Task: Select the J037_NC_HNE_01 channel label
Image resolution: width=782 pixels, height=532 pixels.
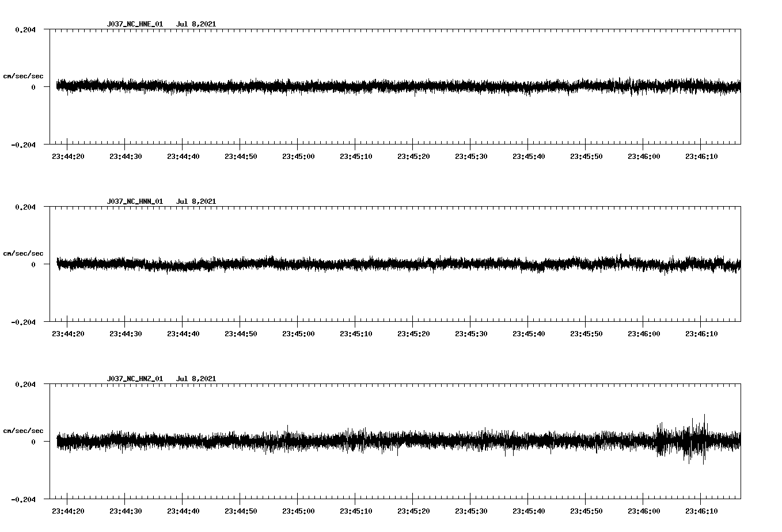Action: [x=134, y=24]
